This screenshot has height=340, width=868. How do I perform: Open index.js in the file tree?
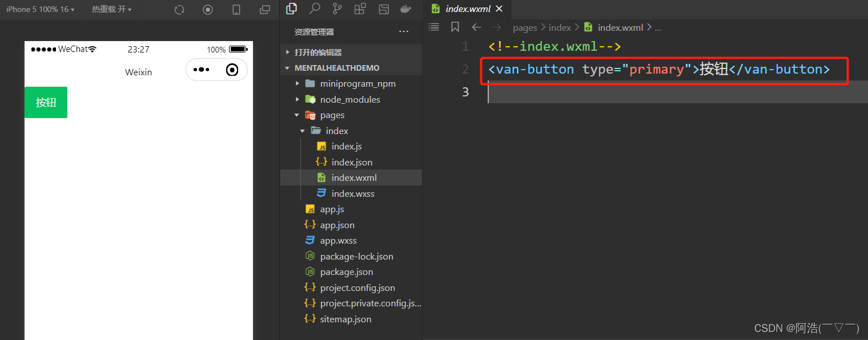(346, 147)
